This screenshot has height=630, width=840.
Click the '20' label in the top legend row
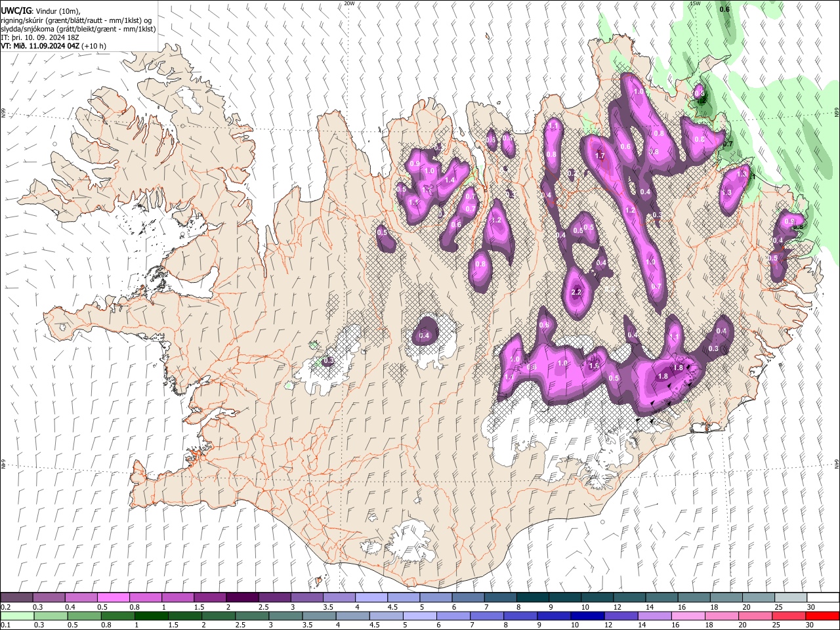(x=747, y=607)
